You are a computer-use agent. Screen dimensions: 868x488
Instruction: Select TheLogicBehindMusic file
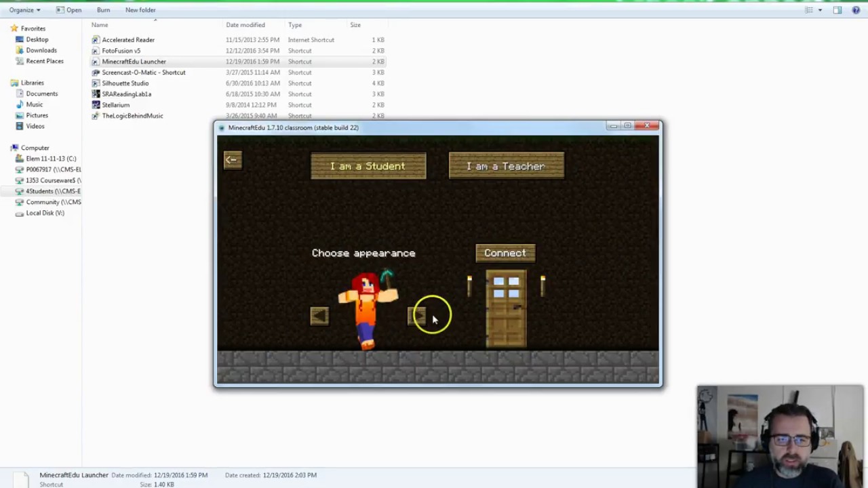132,116
